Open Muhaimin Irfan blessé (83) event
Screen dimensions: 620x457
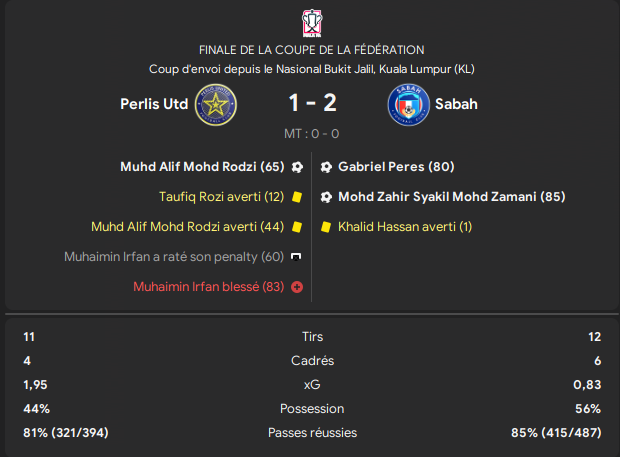(x=208, y=287)
